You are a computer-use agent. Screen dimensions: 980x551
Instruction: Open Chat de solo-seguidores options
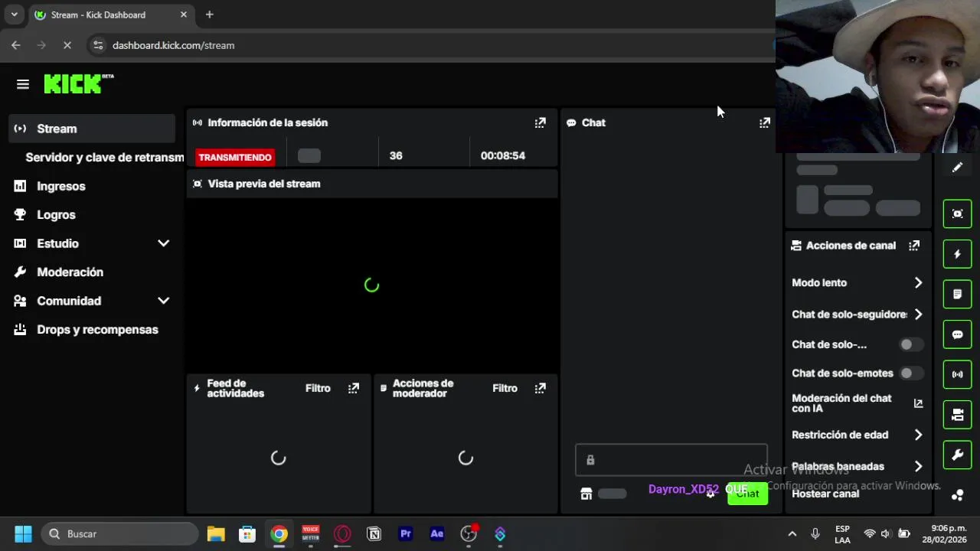coord(857,314)
